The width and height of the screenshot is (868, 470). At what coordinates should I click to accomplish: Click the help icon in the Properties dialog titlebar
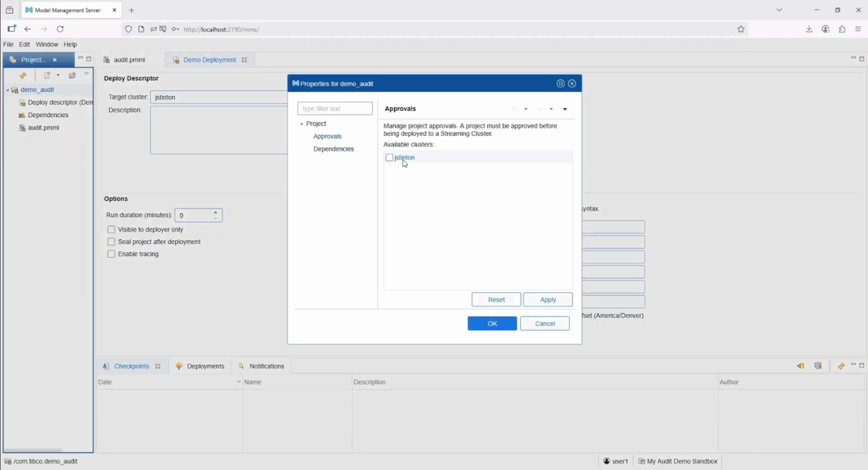click(560, 83)
